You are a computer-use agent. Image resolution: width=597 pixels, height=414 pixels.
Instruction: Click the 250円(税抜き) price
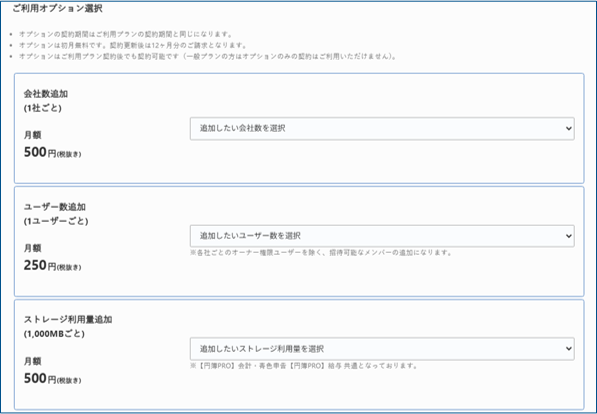click(53, 265)
